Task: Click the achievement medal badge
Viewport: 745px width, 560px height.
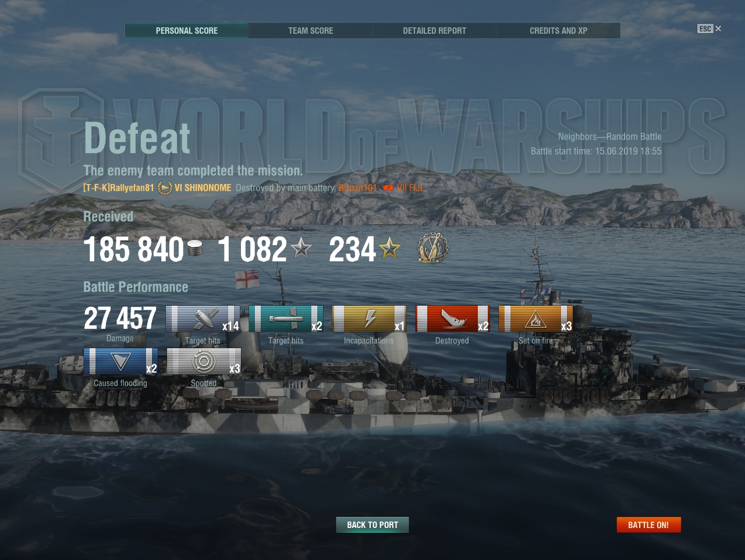Action: 433,249
